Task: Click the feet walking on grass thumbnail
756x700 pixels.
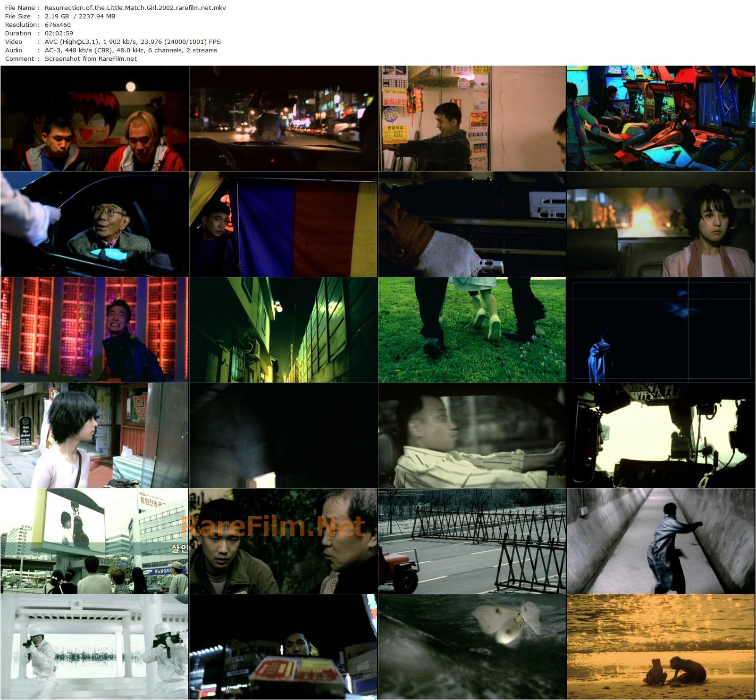Action: pyautogui.click(x=472, y=330)
